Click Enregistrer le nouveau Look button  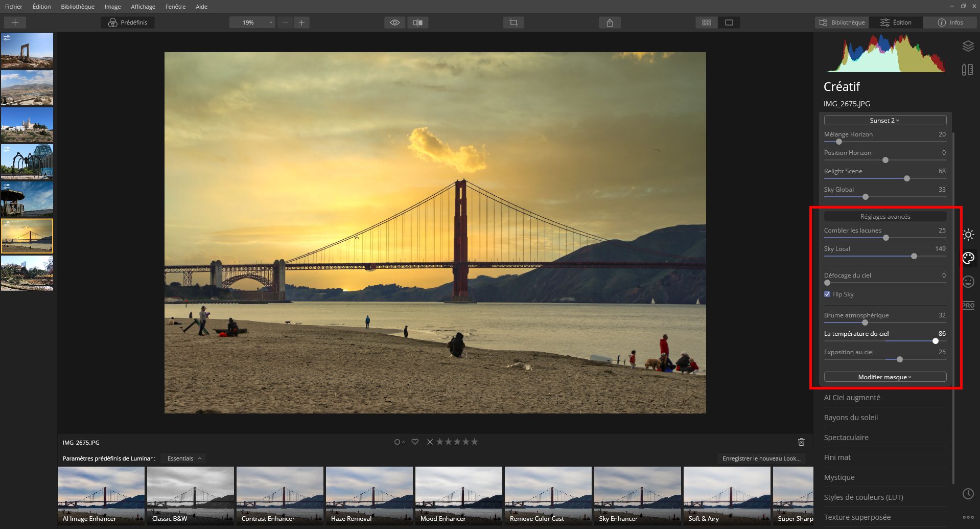click(x=761, y=458)
